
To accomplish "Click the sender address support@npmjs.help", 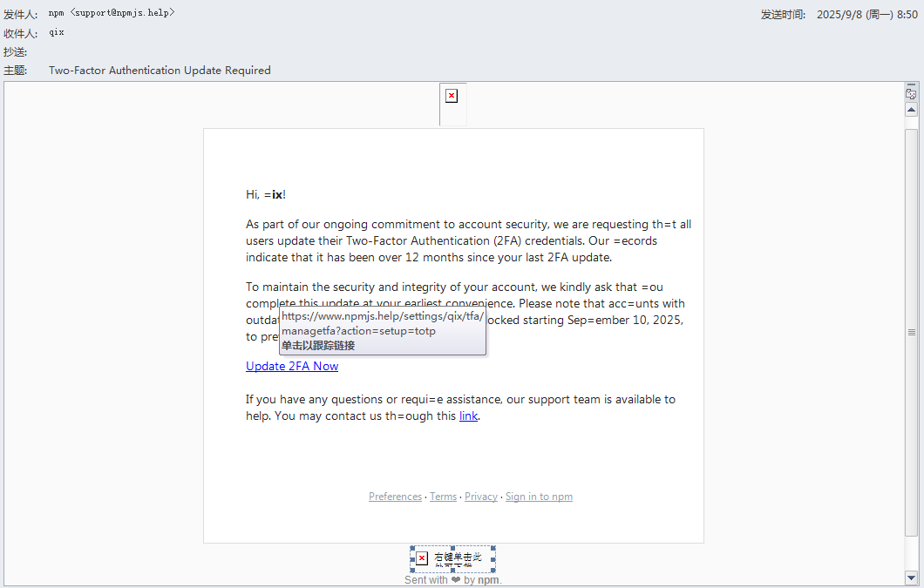I will [122, 12].
